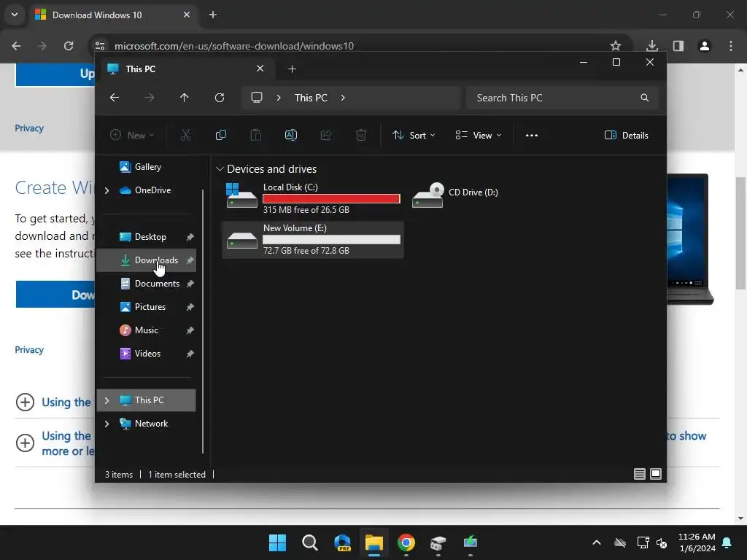The height and width of the screenshot is (560, 747).
Task: Show hidden system tray icons
Action: (x=597, y=542)
